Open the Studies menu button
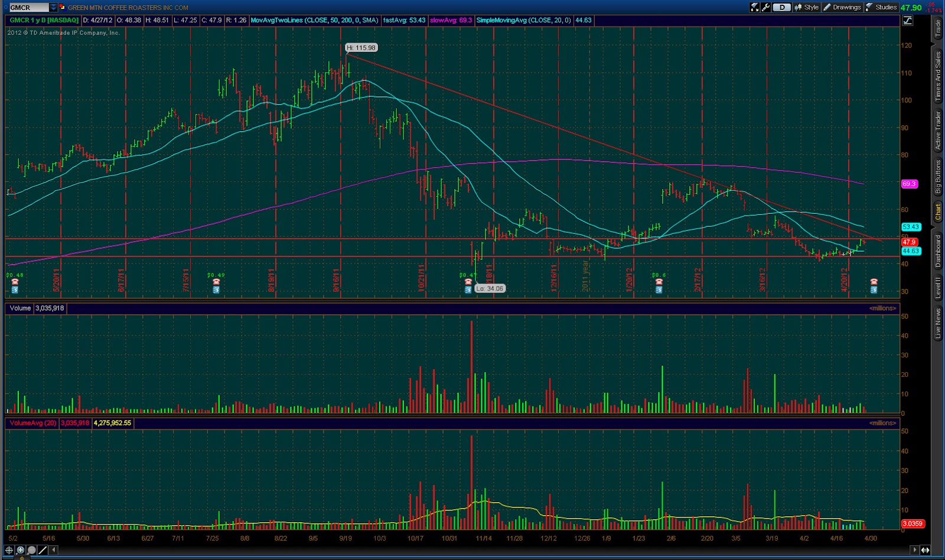Image resolution: width=945 pixels, height=560 pixels. coord(881,7)
